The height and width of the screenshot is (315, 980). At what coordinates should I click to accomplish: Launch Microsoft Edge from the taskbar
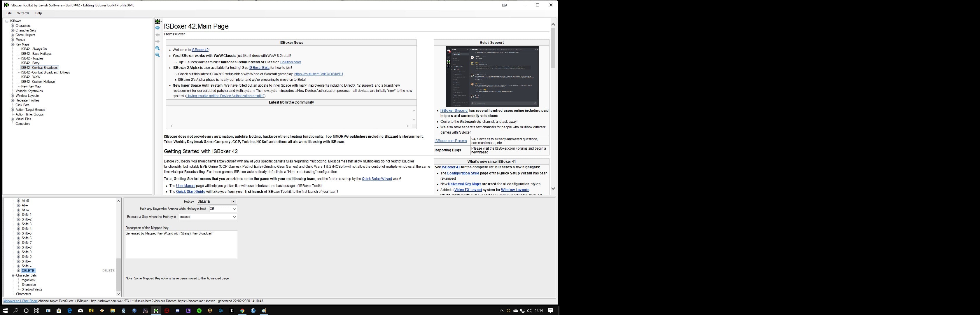(70, 311)
